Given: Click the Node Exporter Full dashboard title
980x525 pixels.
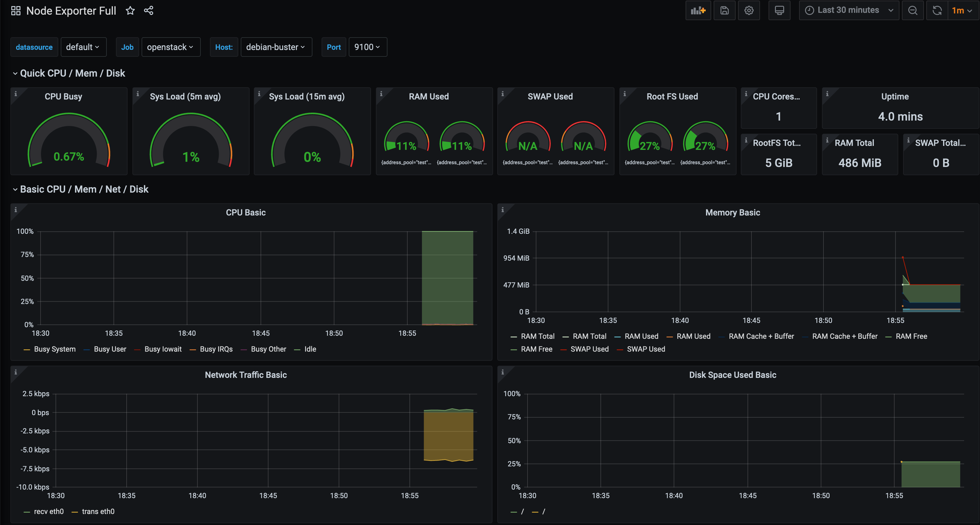Looking at the screenshot, I should pyautogui.click(x=71, y=10).
